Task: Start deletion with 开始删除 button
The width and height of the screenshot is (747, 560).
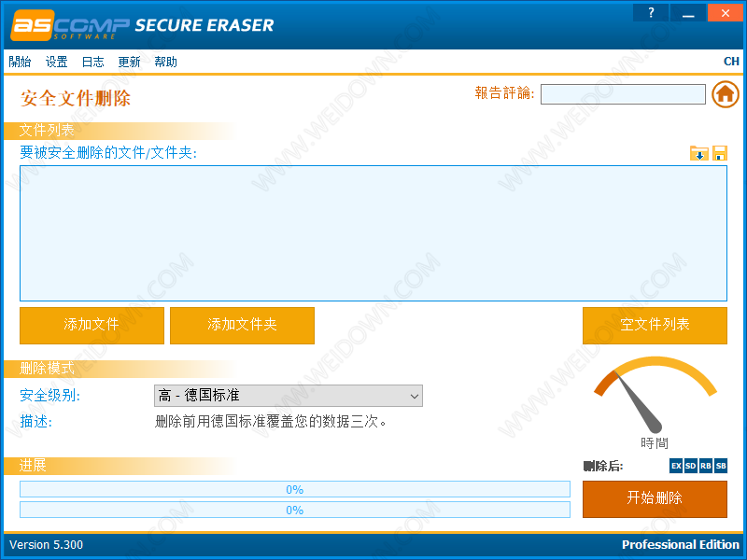Action: coord(655,498)
